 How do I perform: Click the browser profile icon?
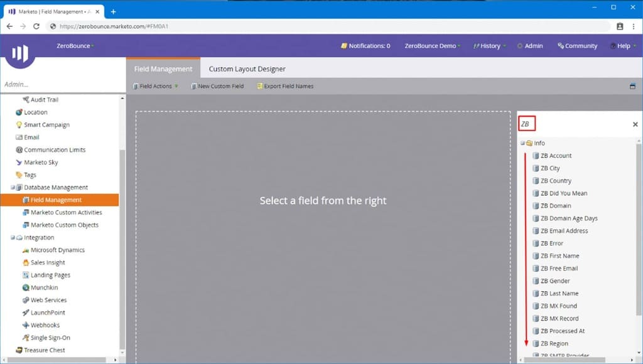[x=620, y=26]
